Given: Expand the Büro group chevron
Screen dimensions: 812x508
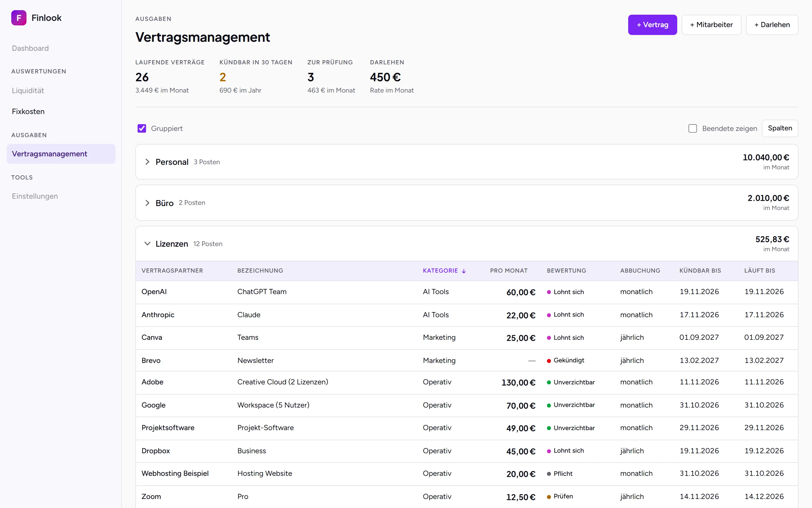Looking at the screenshot, I should coord(147,203).
